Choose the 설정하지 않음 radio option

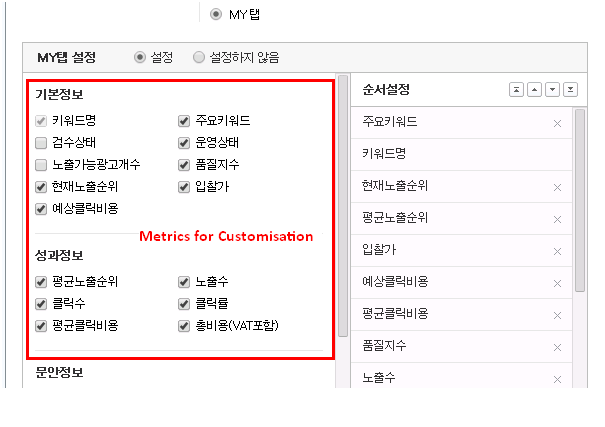199,57
